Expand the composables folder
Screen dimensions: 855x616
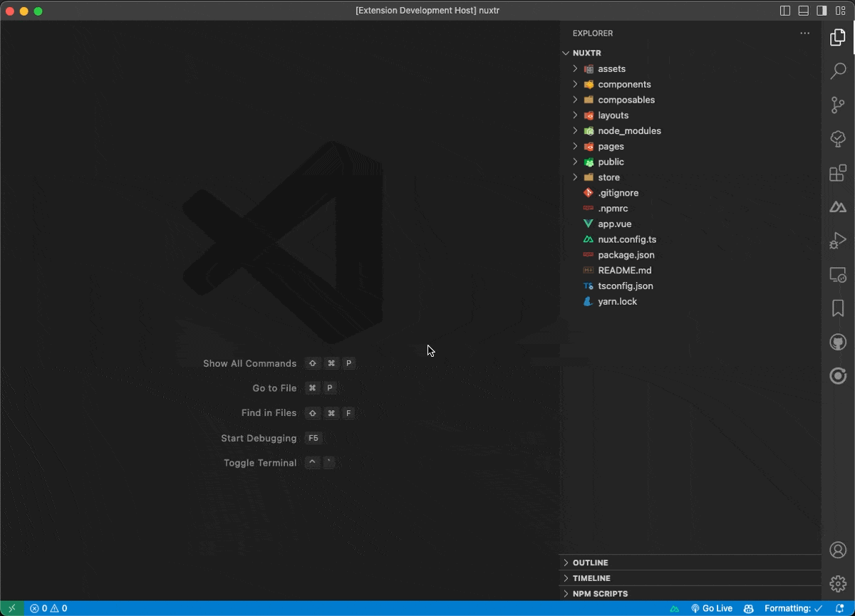(690, 100)
